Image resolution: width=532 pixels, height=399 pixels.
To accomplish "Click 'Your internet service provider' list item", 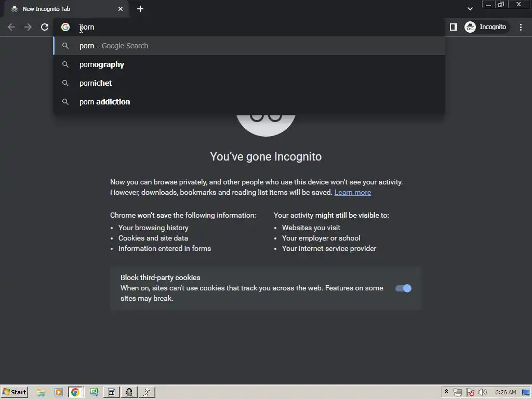I will (329, 248).
